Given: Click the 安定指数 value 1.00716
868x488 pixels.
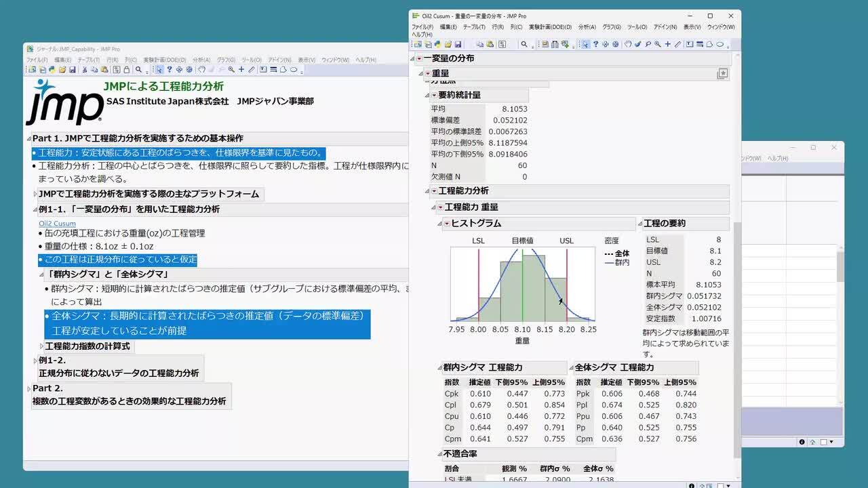Looking at the screenshot, I should point(707,319).
